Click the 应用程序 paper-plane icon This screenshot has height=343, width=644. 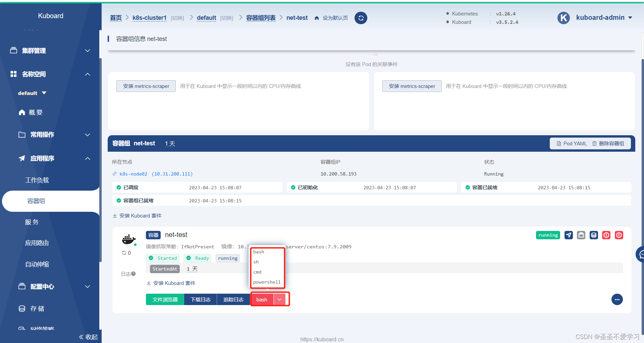(x=21, y=158)
